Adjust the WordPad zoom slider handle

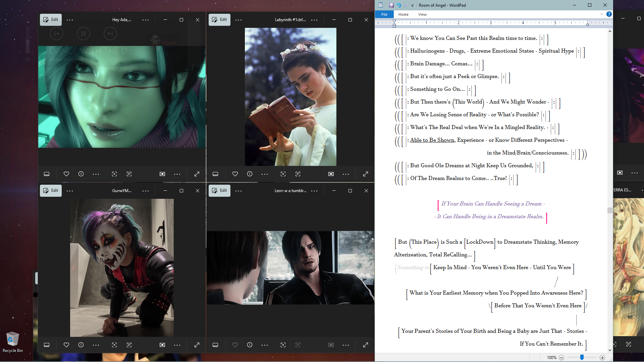click(x=582, y=358)
